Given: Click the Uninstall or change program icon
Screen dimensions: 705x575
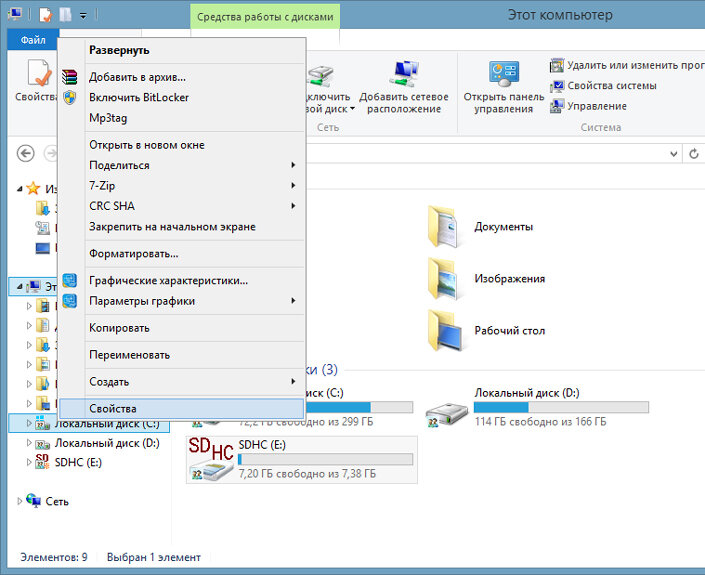Looking at the screenshot, I should point(557,65).
